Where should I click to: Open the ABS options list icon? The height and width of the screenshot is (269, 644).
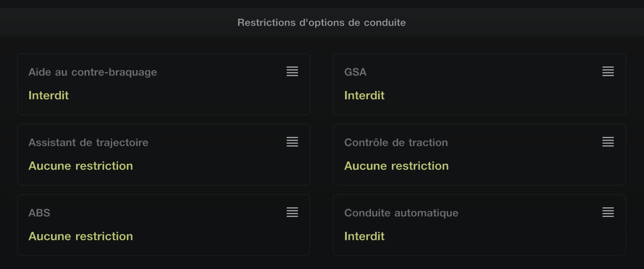tap(292, 212)
